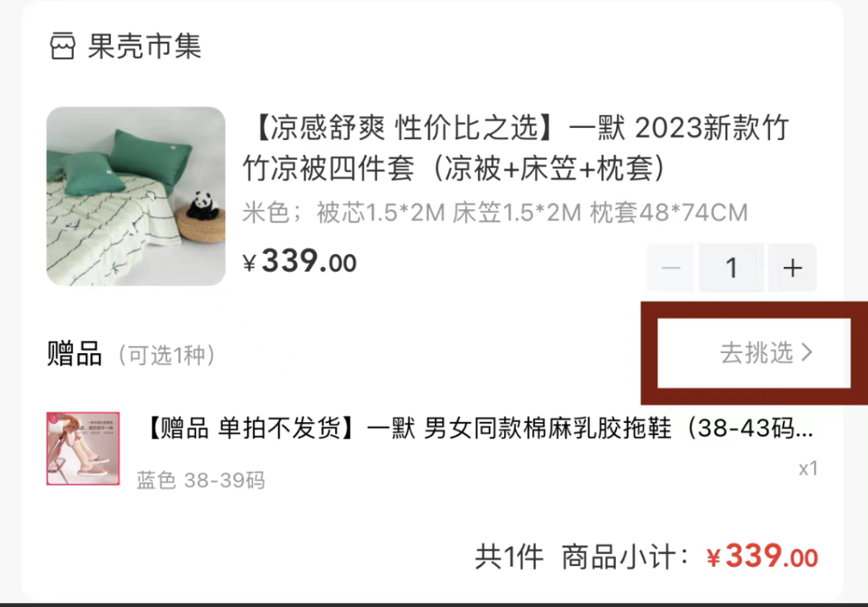Click the ¥339.00 product price
This screenshot has width=868, height=607.
tap(300, 260)
